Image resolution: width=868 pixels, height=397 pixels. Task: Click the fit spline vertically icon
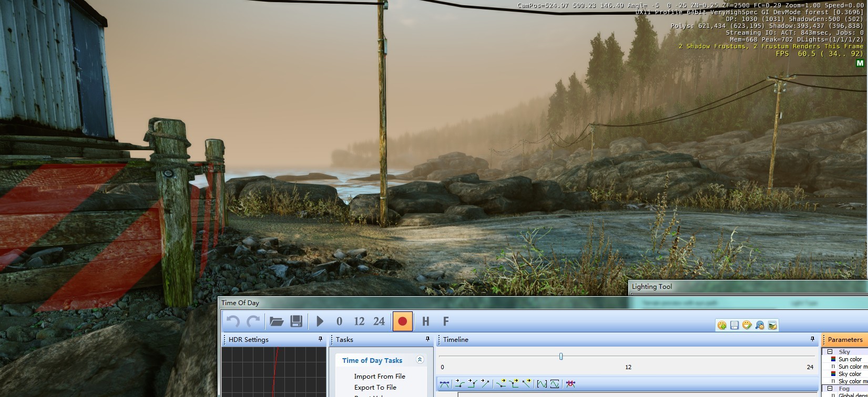(x=555, y=384)
